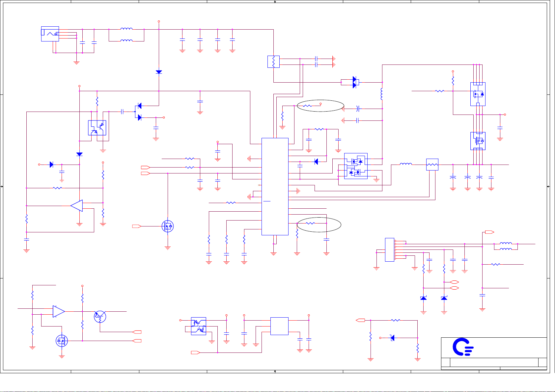Select the blue company logo in title block
The width and height of the screenshot is (555, 392).
point(463,347)
